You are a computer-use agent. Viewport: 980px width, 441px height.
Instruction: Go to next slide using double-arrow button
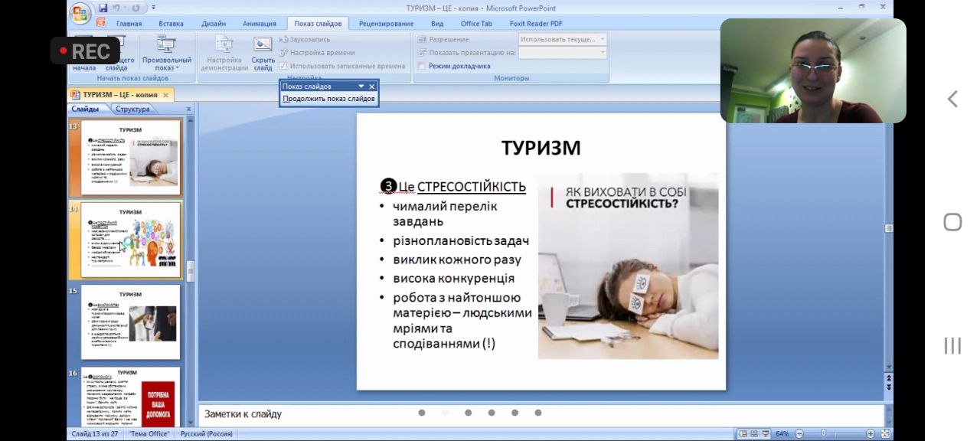pyautogui.click(x=888, y=387)
